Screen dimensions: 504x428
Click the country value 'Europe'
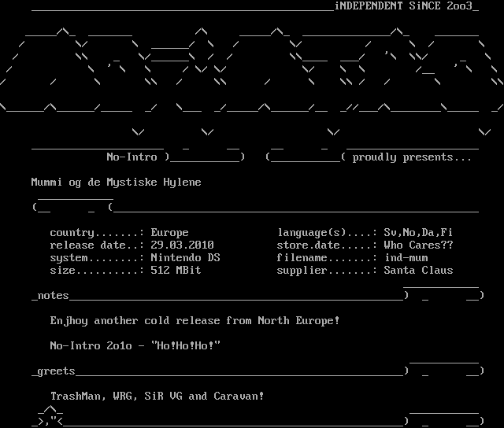point(170,233)
